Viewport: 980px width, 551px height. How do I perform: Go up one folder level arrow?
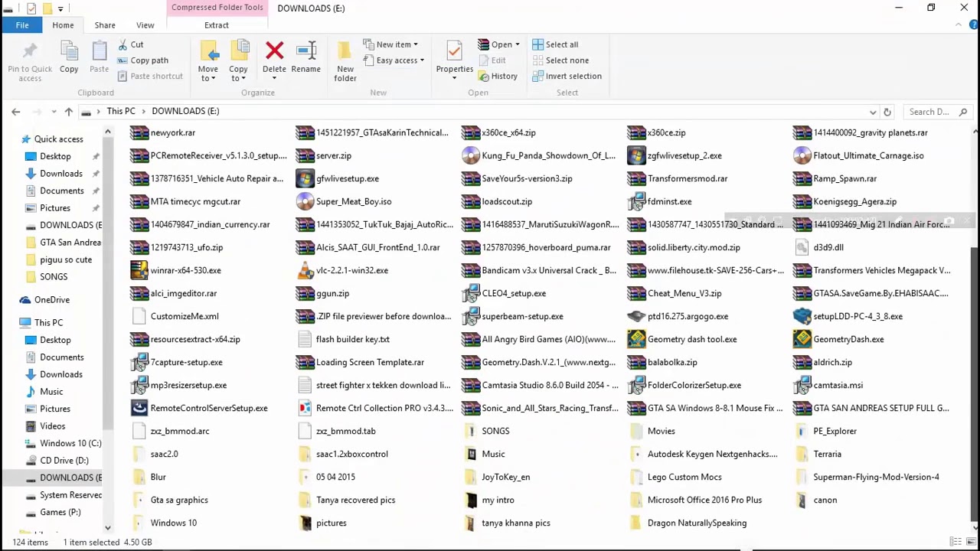point(68,112)
